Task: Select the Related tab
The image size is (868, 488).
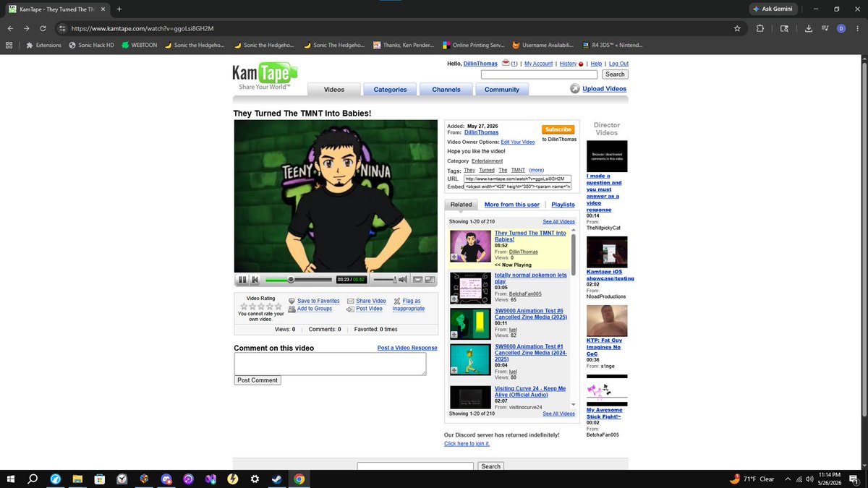Action: (461, 205)
